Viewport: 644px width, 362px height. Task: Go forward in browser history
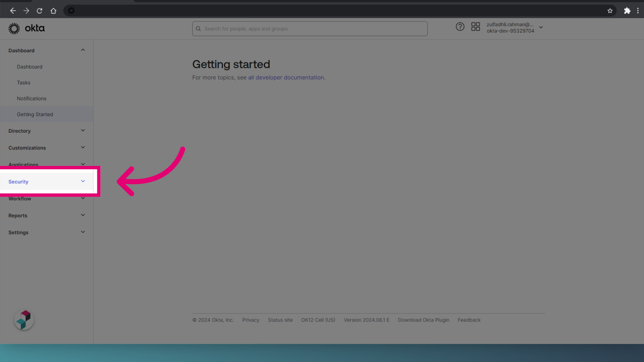pyautogui.click(x=26, y=11)
